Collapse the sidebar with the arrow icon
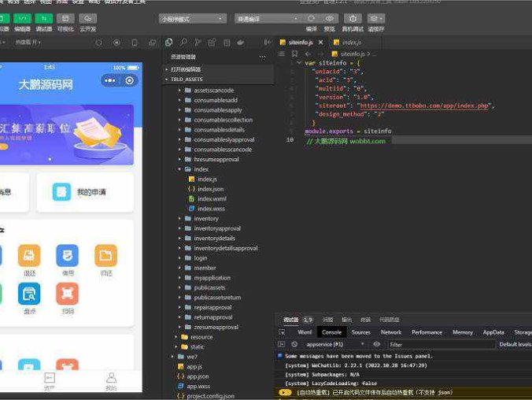 (x=267, y=43)
